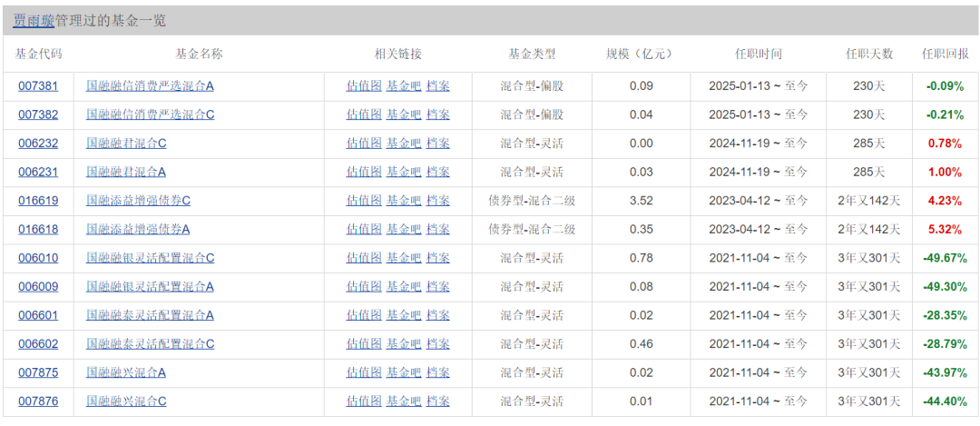Image resolution: width=980 pixels, height=426 pixels.
Task: Open 国融融君混合A fund page
Action: (x=126, y=172)
